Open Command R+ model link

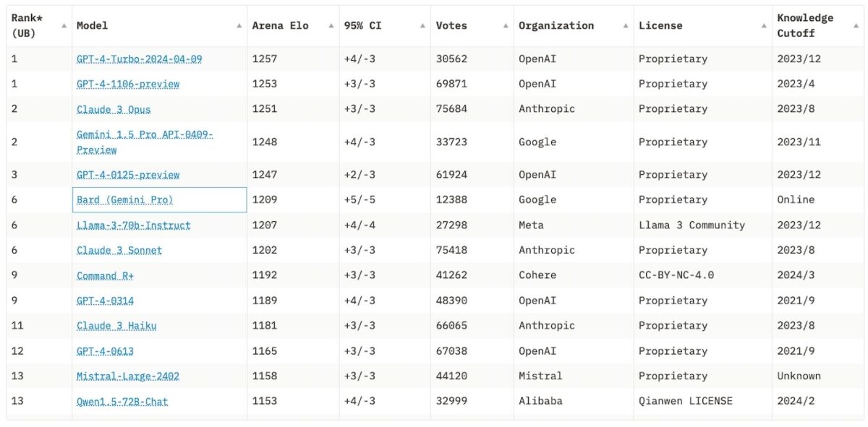(x=106, y=275)
